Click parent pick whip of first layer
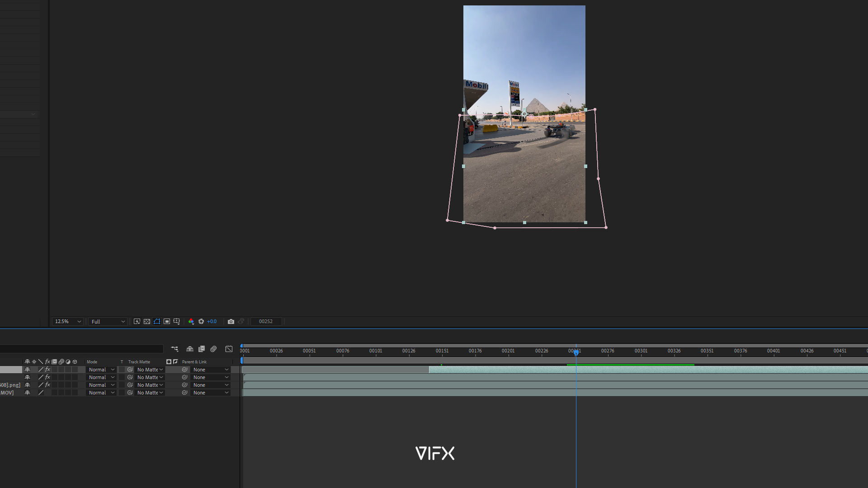868x488 pixels. [184, 370]
